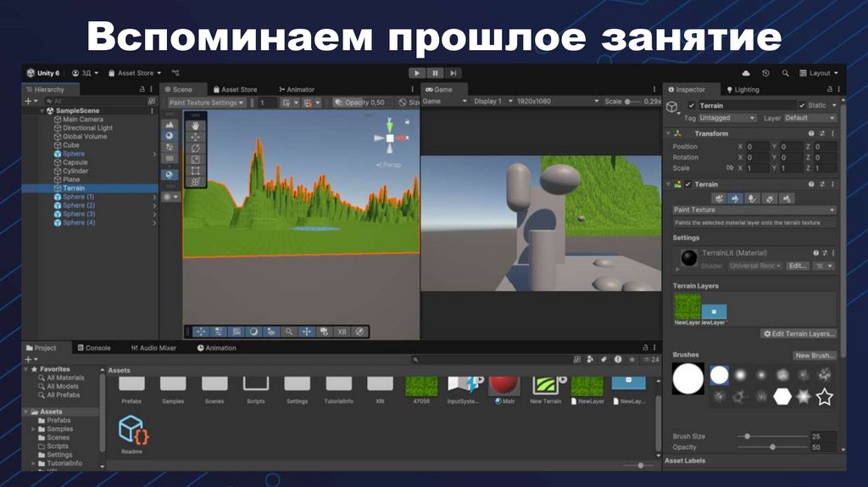Collapse the Transform component foldout
Image resolution: width=868 pixels, height=487 pixels.
tap(668, 133)
